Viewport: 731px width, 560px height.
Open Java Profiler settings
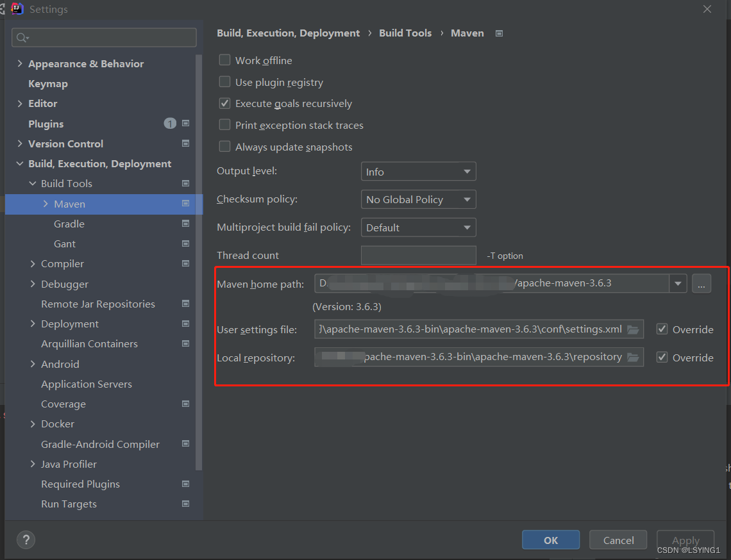(x=69, y=465)
